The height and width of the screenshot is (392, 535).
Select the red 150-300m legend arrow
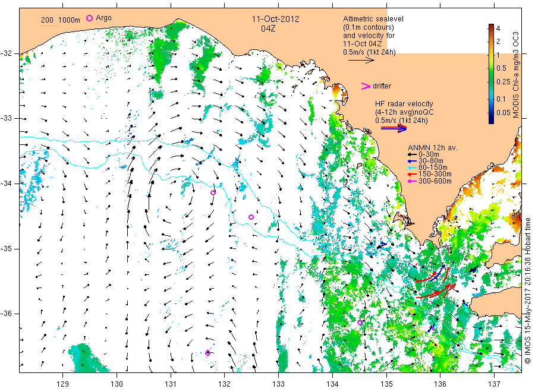[412, 174]
